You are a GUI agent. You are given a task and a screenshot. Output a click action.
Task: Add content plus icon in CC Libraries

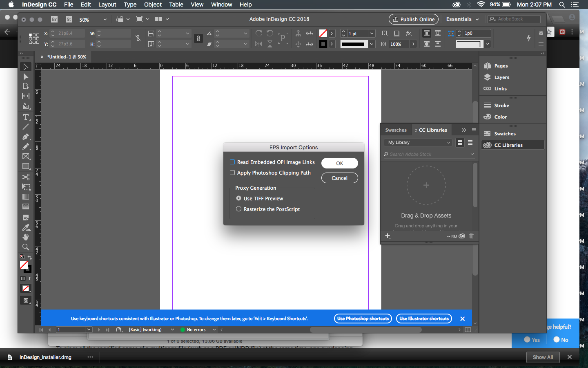pyautogui.click(x=388, y=236)
